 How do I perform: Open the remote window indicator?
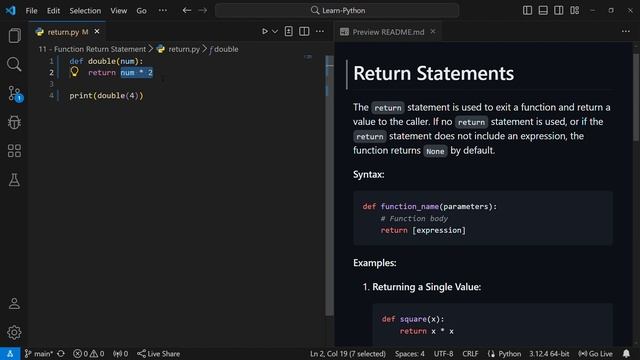tap(10, 353)
